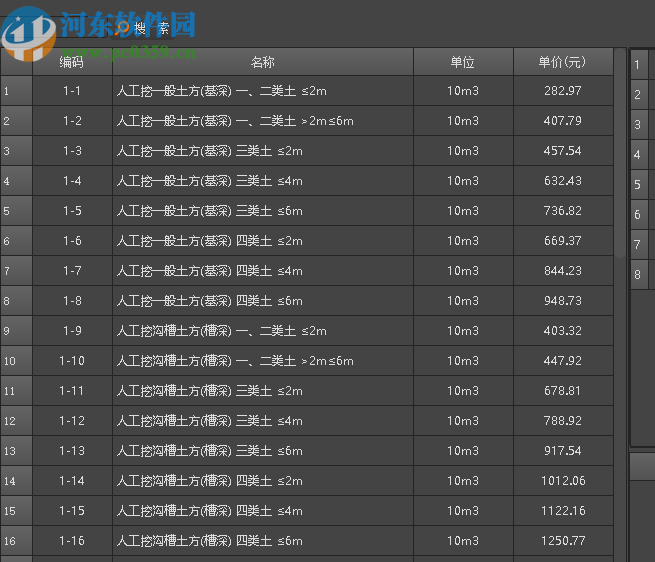Viewport: 655px width, 562px height.
Task: Select code cell 1-14
Action: [x=72, y=481]
